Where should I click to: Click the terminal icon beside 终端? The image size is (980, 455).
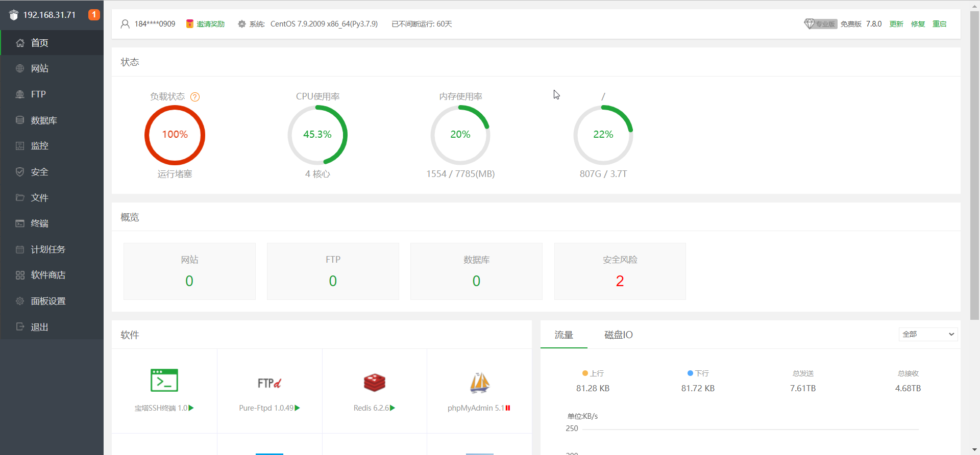pyautogui.click(x=20, y=223)
